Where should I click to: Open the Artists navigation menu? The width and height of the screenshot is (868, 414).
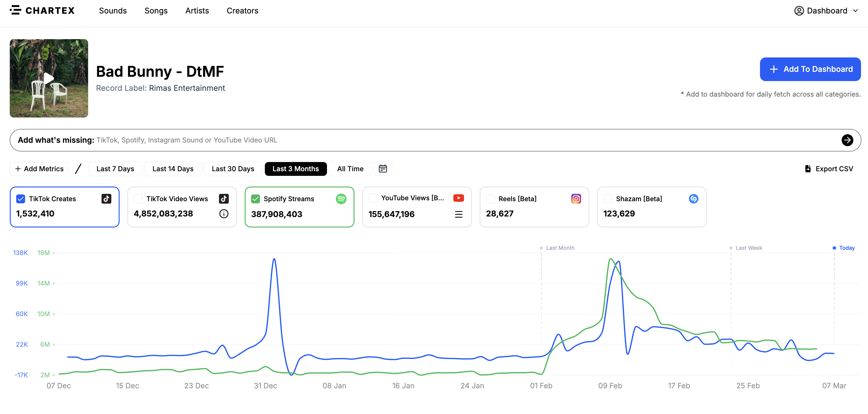click(197, 11)
